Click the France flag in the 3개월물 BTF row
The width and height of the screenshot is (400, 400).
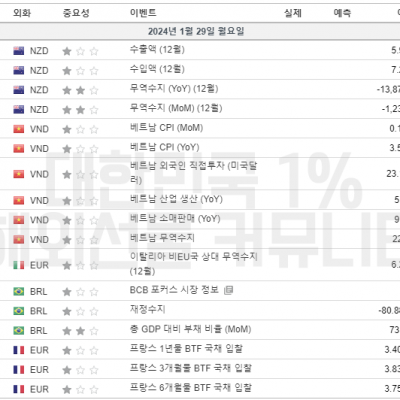(x=19, y=370)
